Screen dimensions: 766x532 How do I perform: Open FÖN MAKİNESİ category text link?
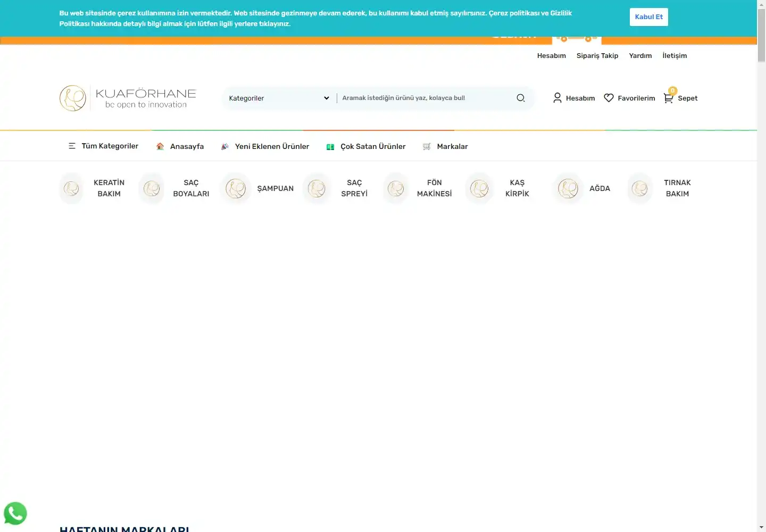[435, 188]
